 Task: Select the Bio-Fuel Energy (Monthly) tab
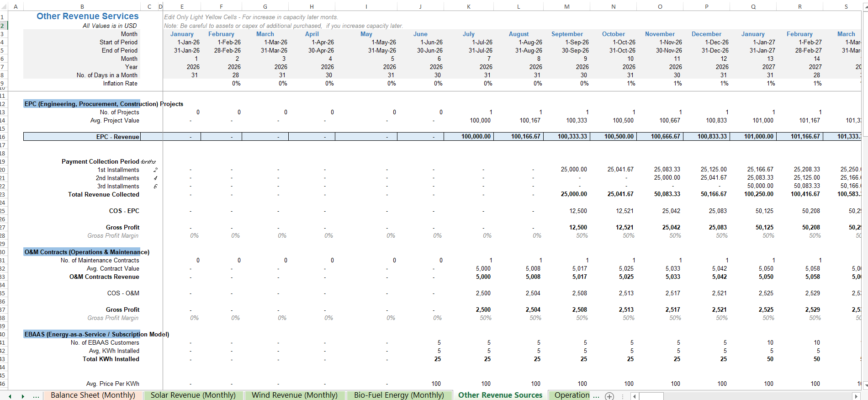click(399, 395)
